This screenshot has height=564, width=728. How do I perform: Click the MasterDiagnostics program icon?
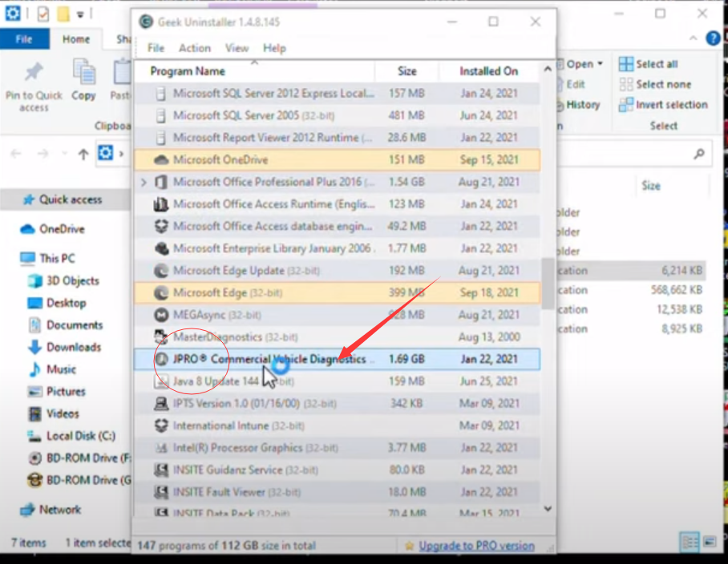(x=161, y=336)
